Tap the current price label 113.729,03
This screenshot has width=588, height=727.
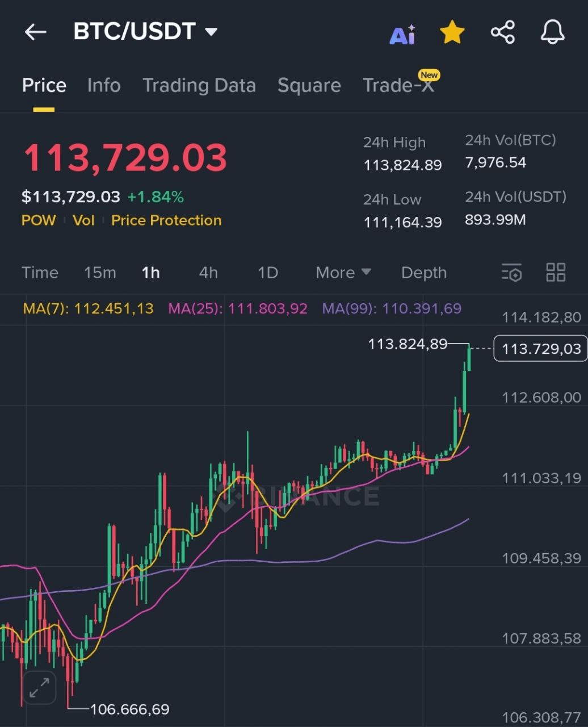coord(541,348)
